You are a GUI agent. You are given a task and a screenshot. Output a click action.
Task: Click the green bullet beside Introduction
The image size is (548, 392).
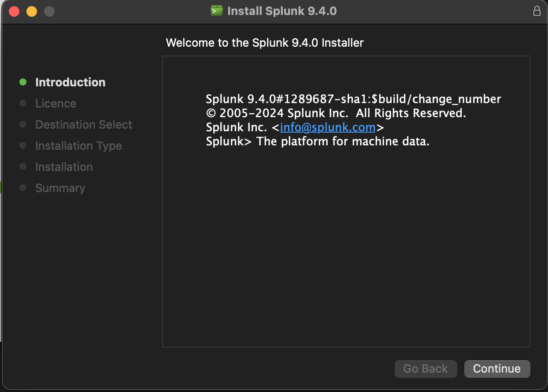23,82
